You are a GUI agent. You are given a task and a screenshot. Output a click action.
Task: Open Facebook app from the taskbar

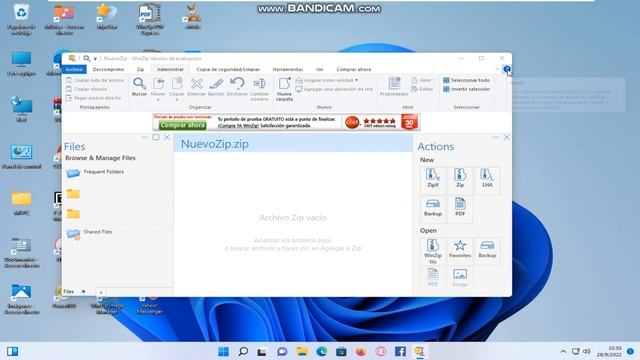(400, 351)
